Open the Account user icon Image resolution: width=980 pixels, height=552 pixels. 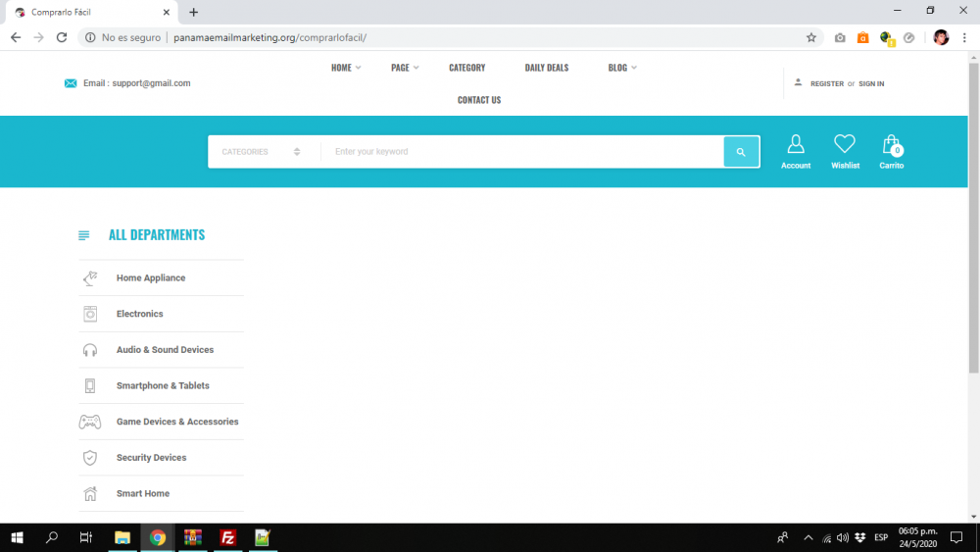[x=796, y=144]
